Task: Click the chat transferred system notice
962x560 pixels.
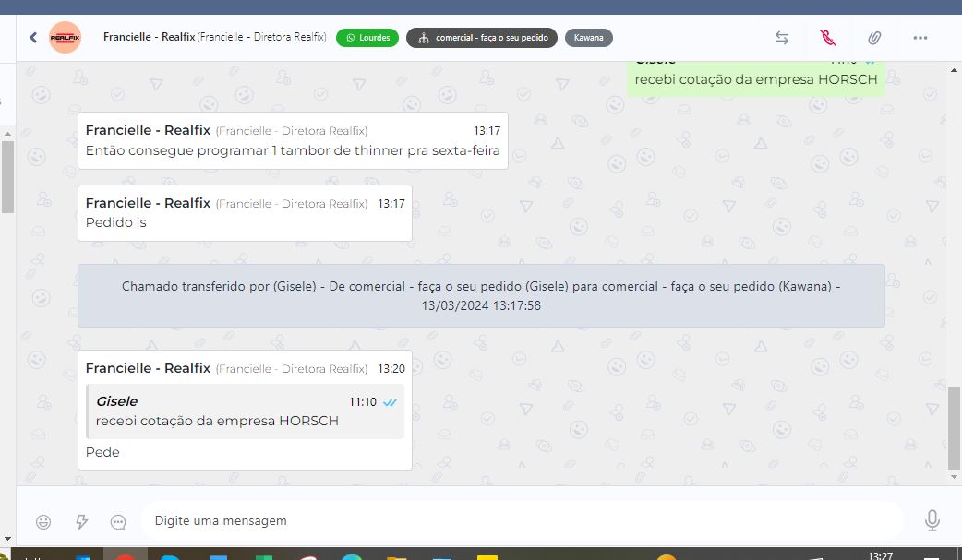Action: (481, 296)
